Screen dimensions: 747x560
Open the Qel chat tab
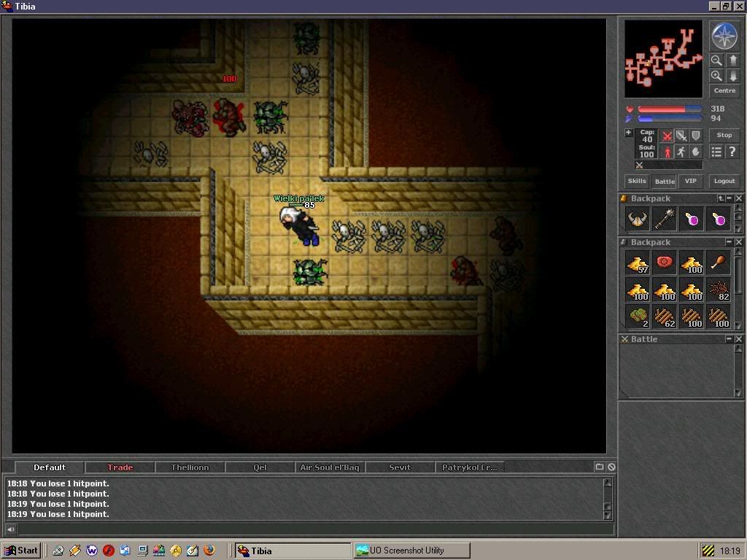[260, 467]
